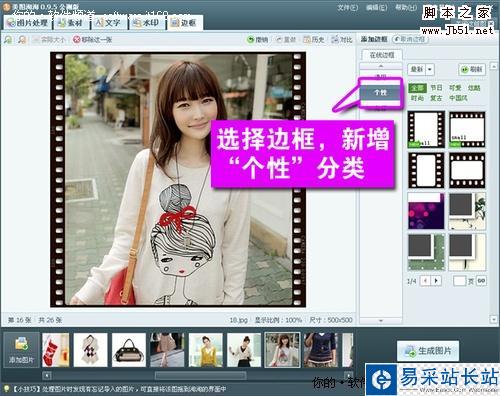This screenshot has height=396, width=500.
Task: Filter borders by 复古
Action: 436,98
